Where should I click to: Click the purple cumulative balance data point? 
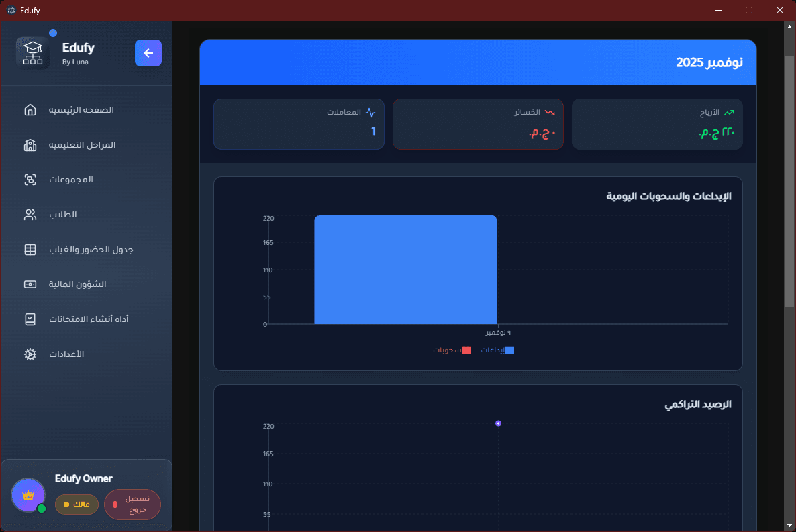coord(498,423)
